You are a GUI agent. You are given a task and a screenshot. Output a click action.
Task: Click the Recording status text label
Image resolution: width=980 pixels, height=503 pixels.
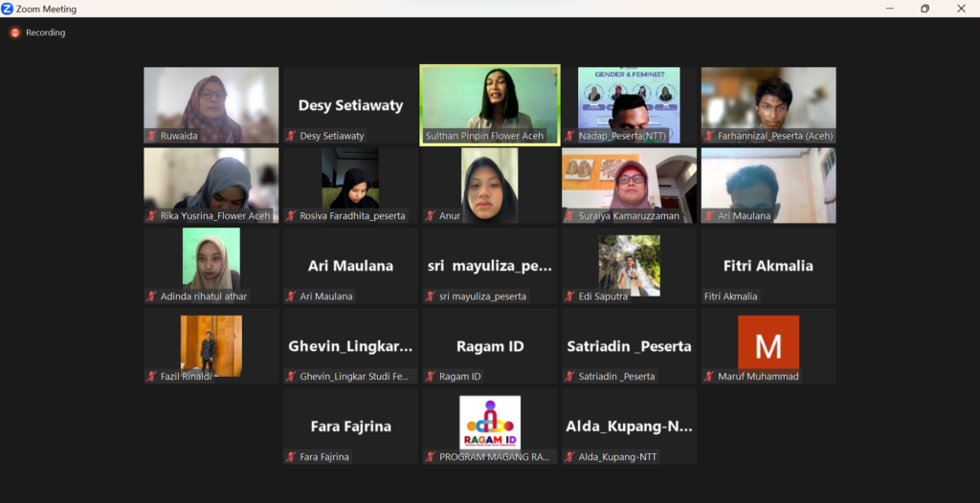tap(45, 33)
